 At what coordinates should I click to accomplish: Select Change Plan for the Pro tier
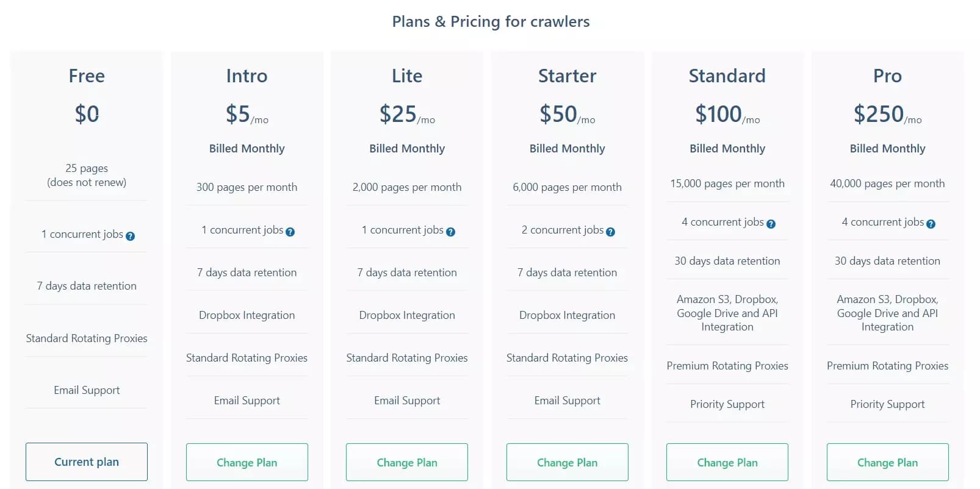click(x=887, y=462)
